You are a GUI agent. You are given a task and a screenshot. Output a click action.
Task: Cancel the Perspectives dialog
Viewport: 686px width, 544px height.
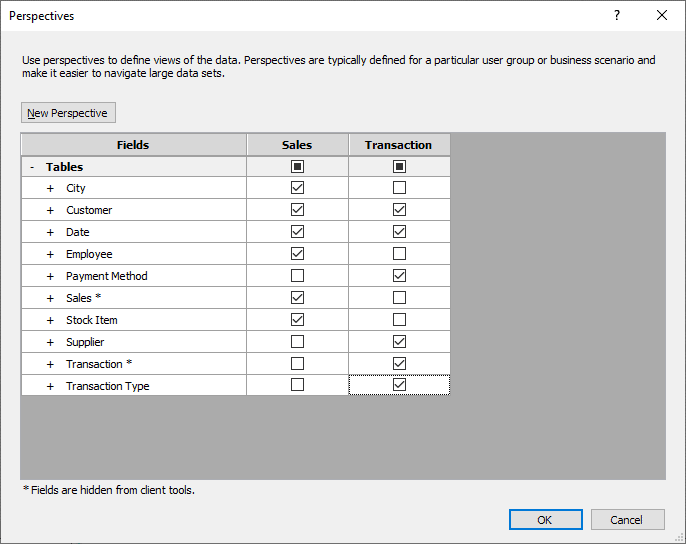pyautogui.click(x=627, y=520)
